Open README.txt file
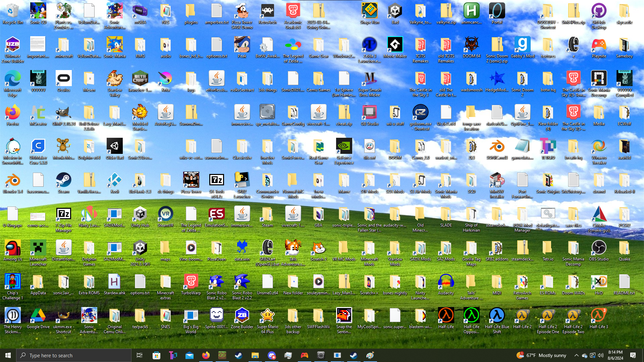644x362 pixels. tap(625, 284)
